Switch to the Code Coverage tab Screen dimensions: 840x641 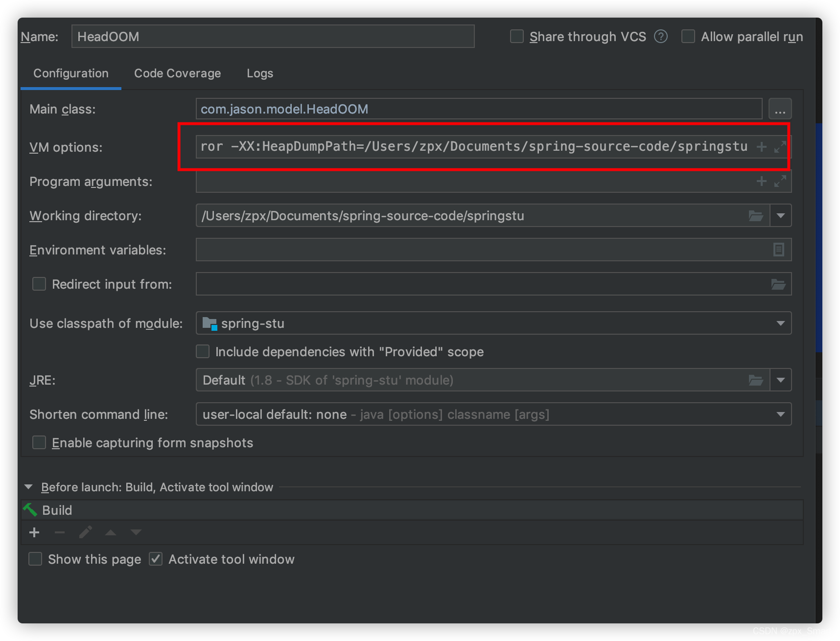click(x=177, y=73)
